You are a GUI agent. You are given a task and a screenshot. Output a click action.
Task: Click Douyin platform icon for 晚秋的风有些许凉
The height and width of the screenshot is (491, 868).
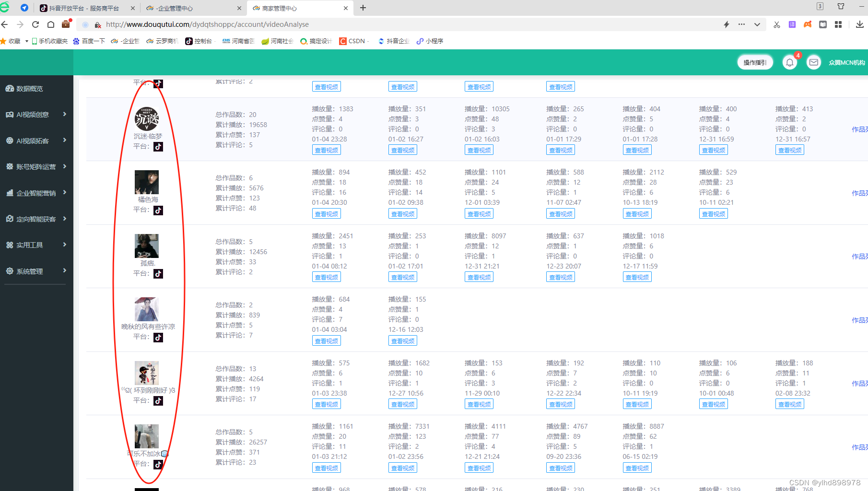[158, 337]
